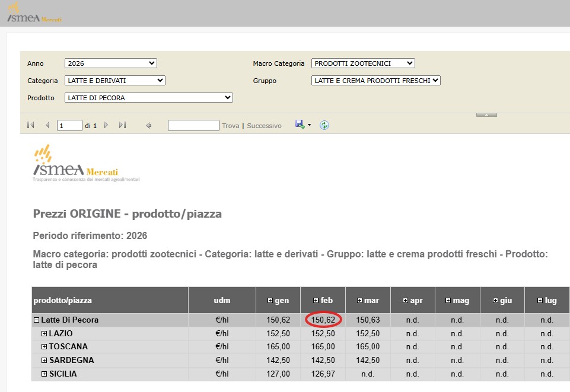The image size is (570, 392).
Task: Expand the TOSCANA row
Action: click(x=44, y=346)
